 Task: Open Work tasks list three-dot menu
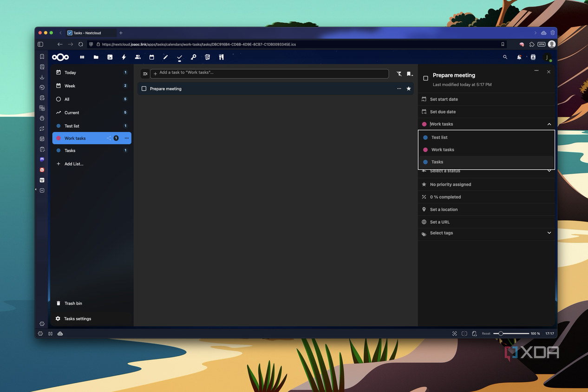(x=126, y=138)
